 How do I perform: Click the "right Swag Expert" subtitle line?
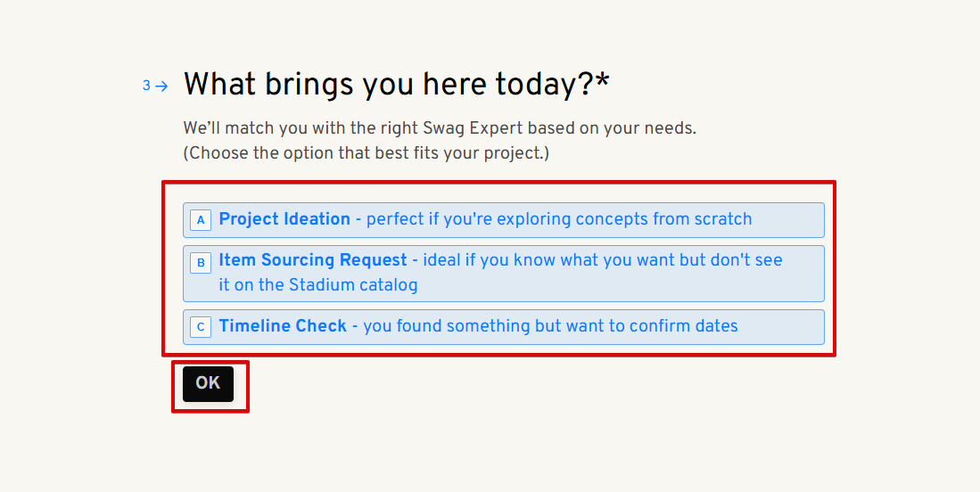(x=440, y=128)
